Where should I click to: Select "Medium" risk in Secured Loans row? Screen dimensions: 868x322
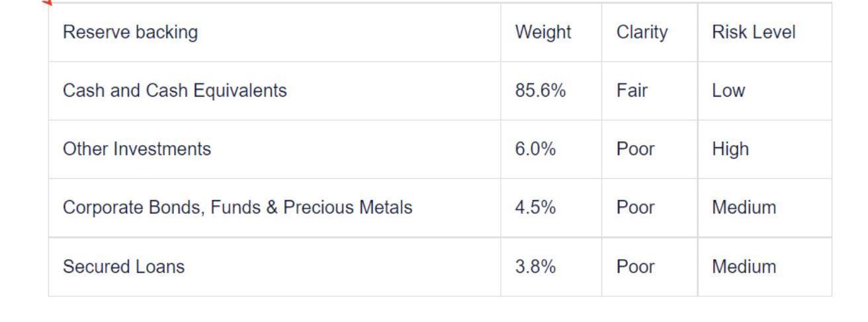point(744,267)
